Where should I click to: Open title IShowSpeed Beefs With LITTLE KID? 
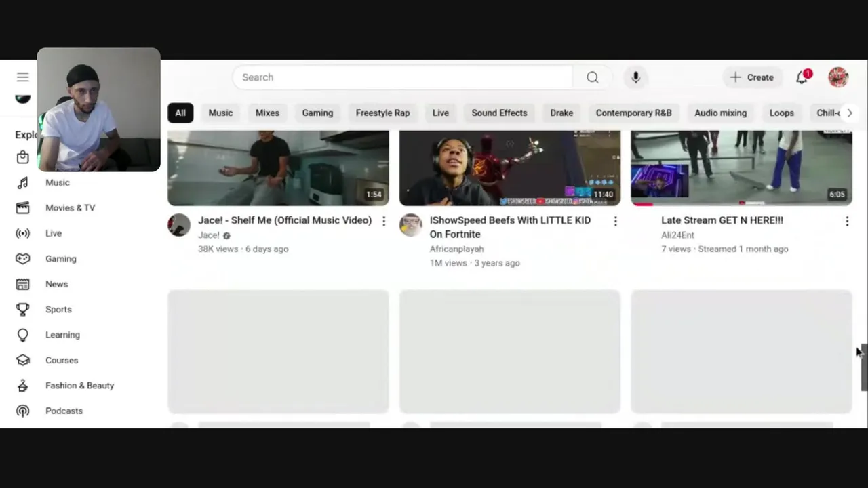coord(510,227)
